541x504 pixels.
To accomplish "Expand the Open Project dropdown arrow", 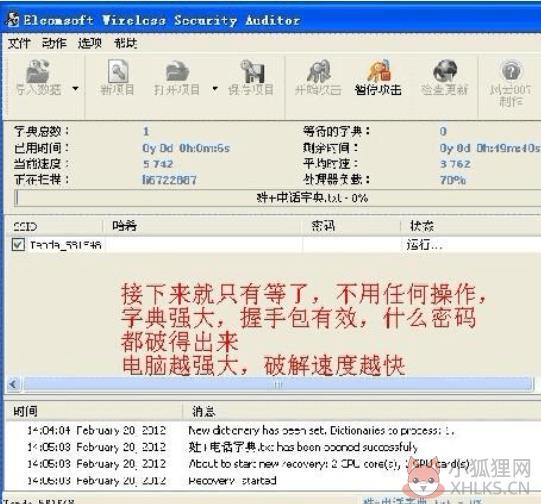I will (x=215, y=89).
